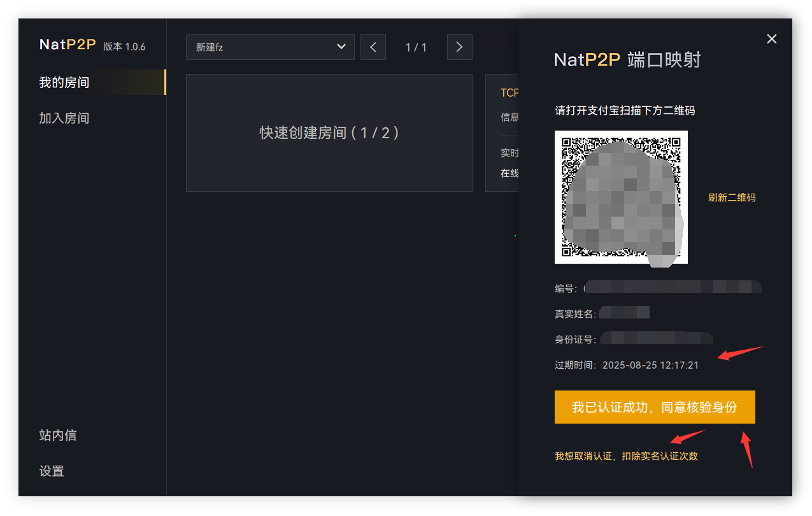The image size is (812, 516).
Task: Close the NatP2P port mapping dialog
Action: pos(771,39)
